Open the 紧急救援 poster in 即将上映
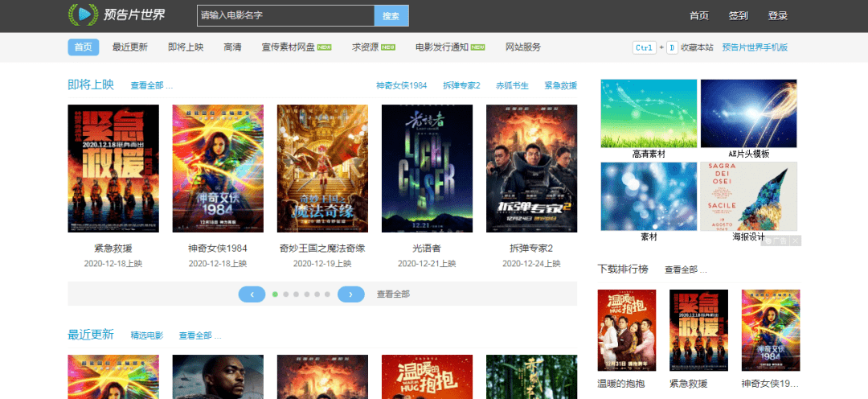The width and height of the screenshot is (868, 399). point(113,168)
